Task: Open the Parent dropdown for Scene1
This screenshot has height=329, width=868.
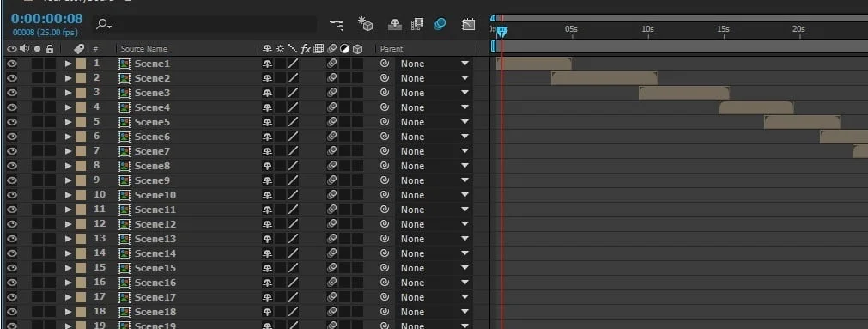Action: point(434,64)
